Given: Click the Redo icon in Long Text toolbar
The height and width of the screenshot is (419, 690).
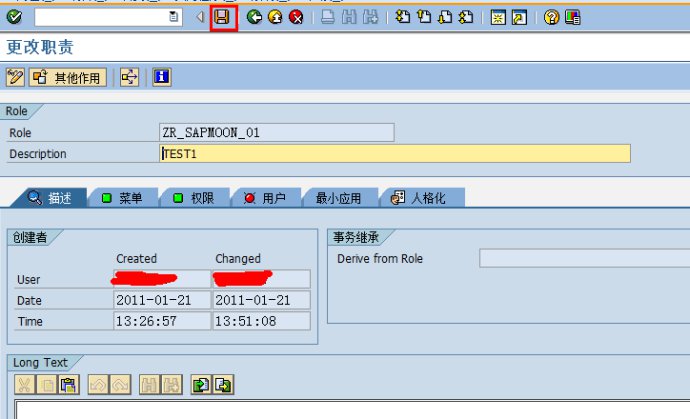Looking at the screenshot, I should pos(120,385).
